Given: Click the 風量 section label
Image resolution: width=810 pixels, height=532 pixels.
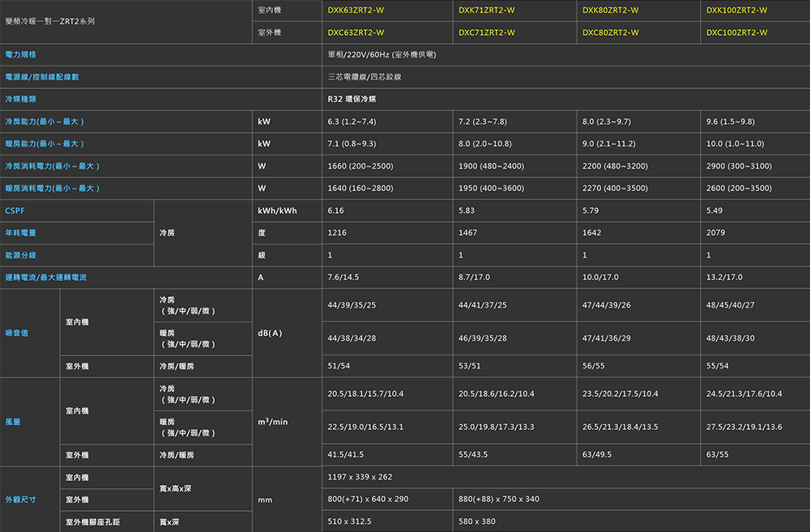Looking at the screenshot, I should [x=13, y=422].
